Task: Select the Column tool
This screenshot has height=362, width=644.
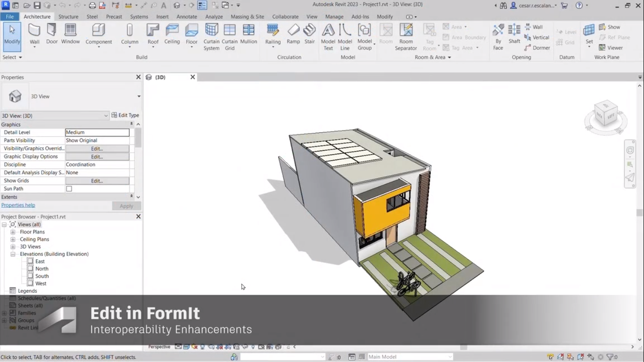Action: pyautogui.click(x=130, y=35)
